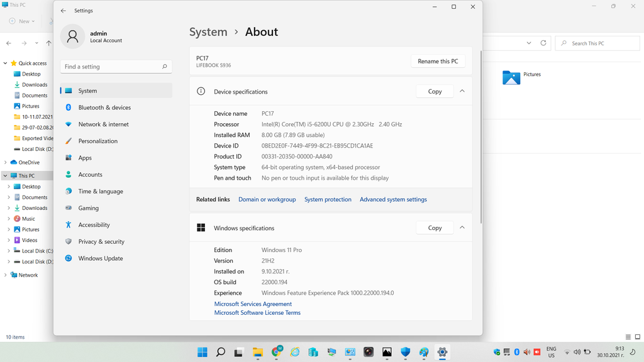Image resolution: width=644 pixels, height=362 pixels.
Task: Open Gaming settings page
Action: pos(88,208)
